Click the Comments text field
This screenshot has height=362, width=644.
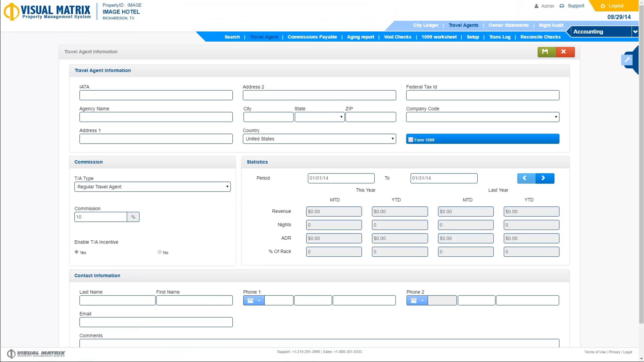pyautogui.click(x=319, y=343)
